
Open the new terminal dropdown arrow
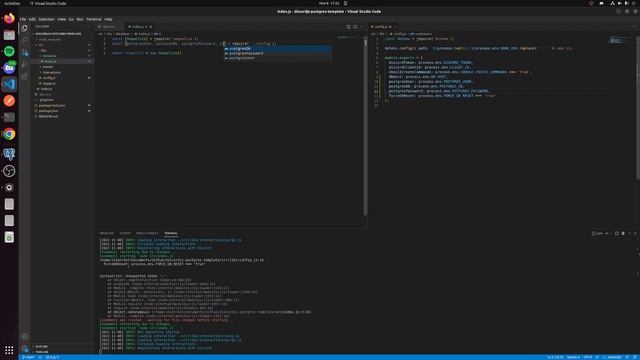pyautogui.click(x=611, y=233)
